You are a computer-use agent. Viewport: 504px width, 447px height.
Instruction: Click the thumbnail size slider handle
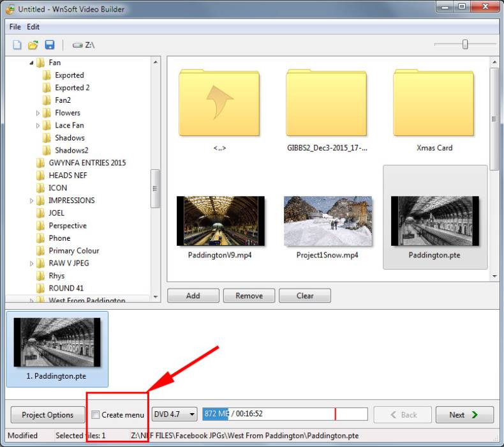465,44
